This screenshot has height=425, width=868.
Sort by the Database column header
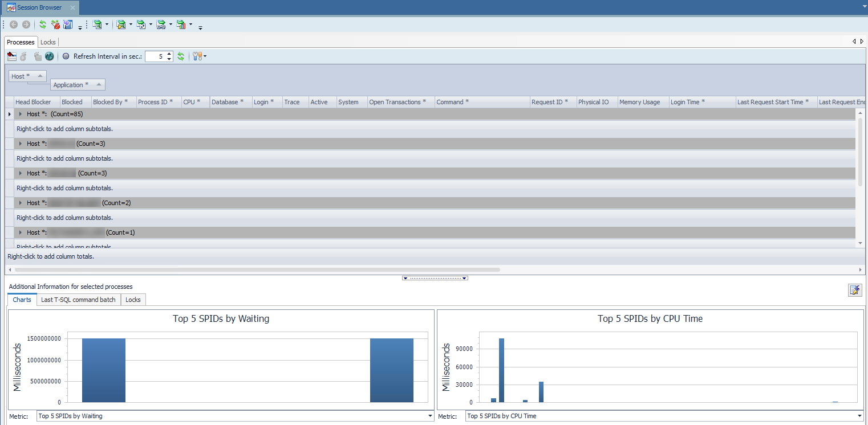(x=231, y=102)
